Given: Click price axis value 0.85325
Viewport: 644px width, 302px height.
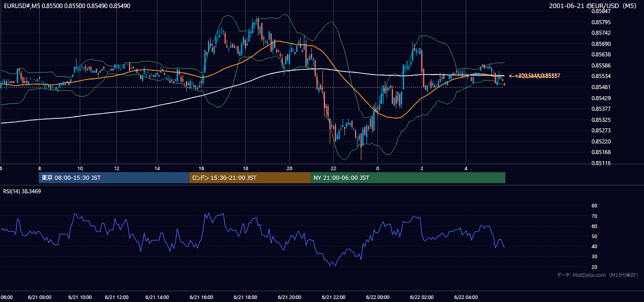Looking at the screenshot, I should [x=601, y=120].
